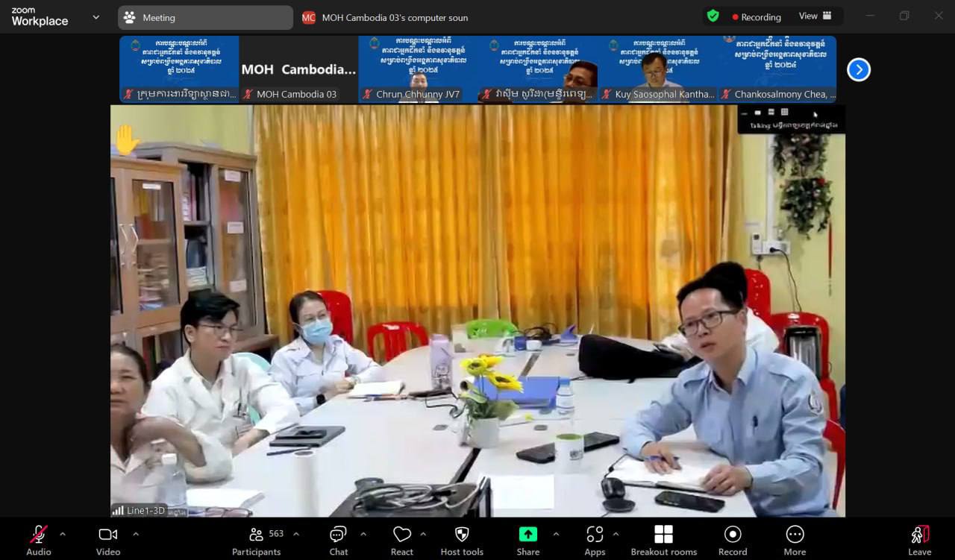Image resolution: width=955 pixels, height=560 pixels.
Task: Close the Zoom meeting window
Action: [x=939, y=16]
